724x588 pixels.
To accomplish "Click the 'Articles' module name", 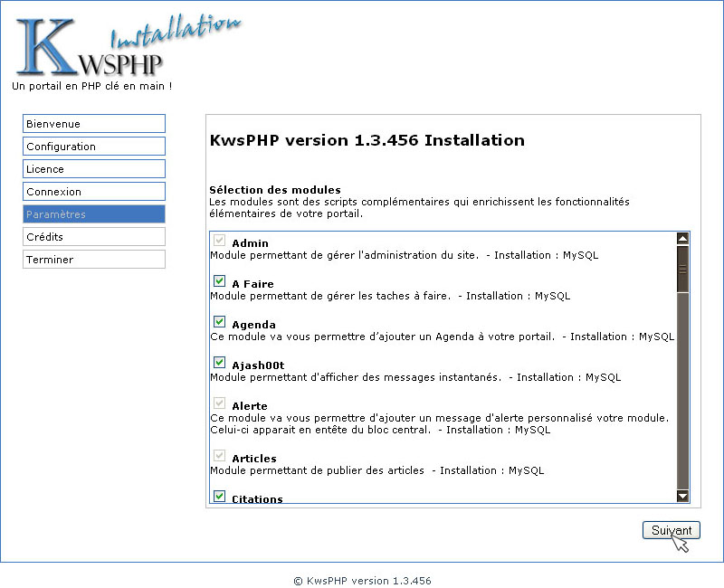I will pos(254,459).
